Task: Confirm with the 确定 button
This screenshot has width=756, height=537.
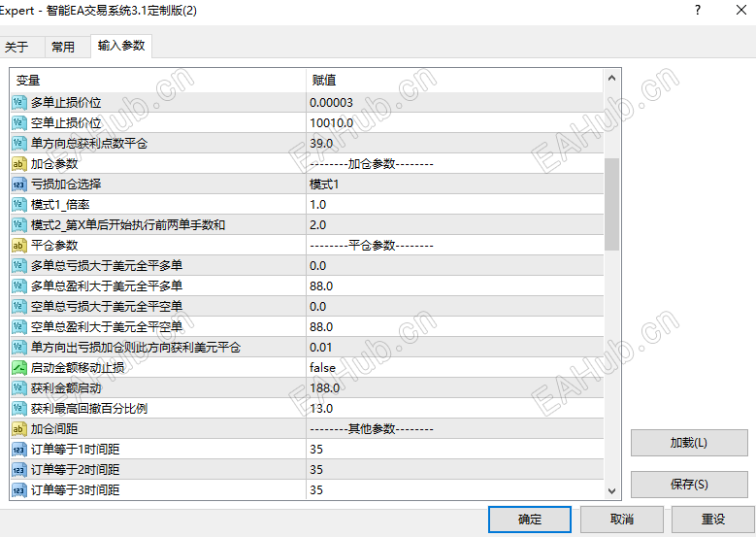Action: click(x=530, y=520)
